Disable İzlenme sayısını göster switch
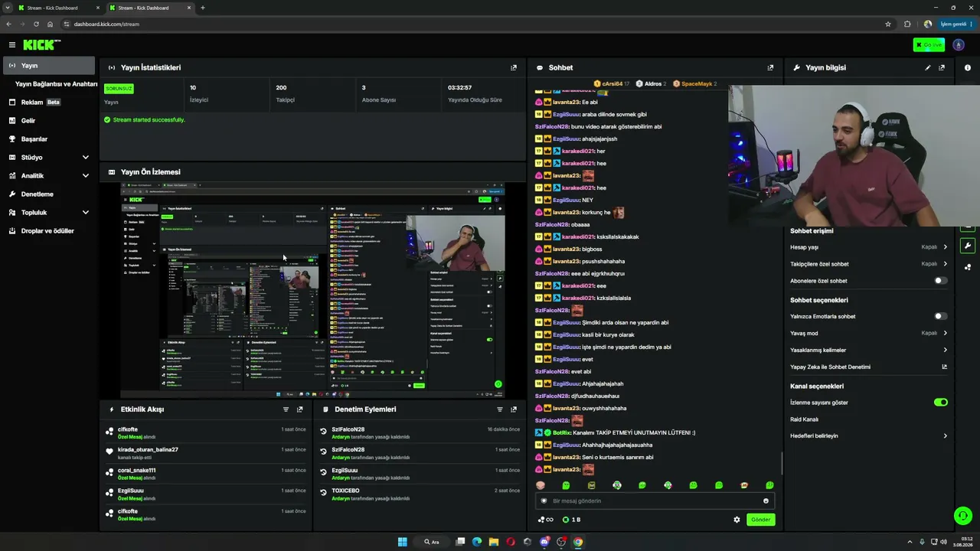 [941, 402]
